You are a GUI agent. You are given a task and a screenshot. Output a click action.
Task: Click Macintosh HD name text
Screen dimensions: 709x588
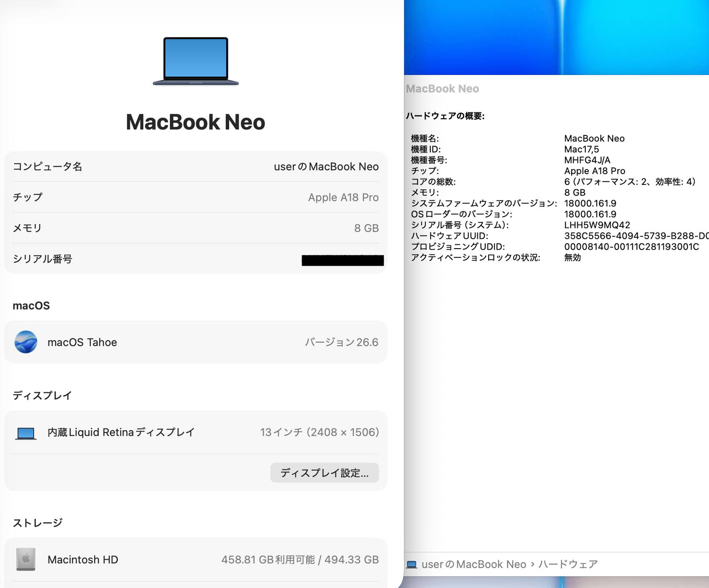pos(83,560)
